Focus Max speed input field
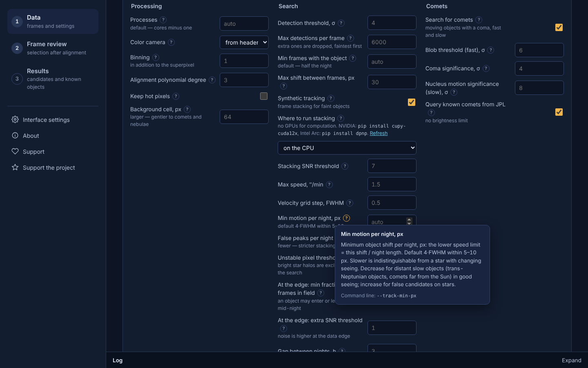Image resolution: width=588 pixels, height=368 pixels. tap(392, 184)
